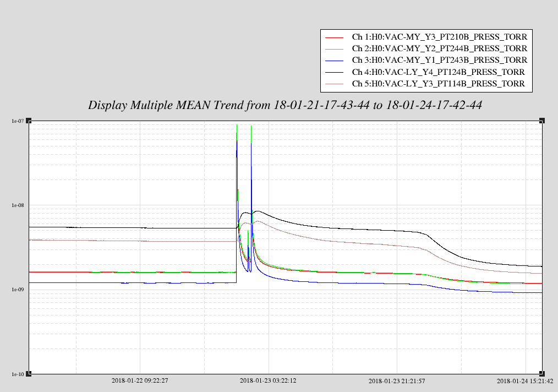Click the 2018-01-23 21:21:57 time label
This screenshot has width=558, height=392.
(x=396, y=381)
